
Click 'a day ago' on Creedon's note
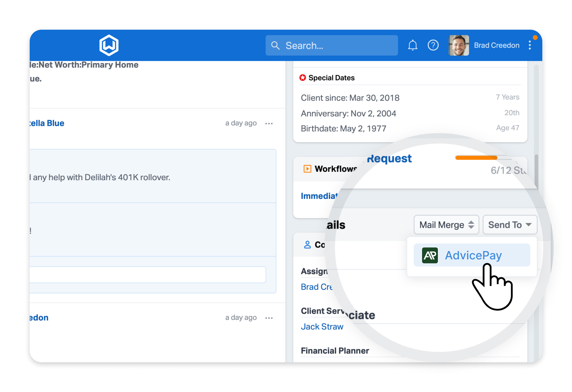(241, 318)
